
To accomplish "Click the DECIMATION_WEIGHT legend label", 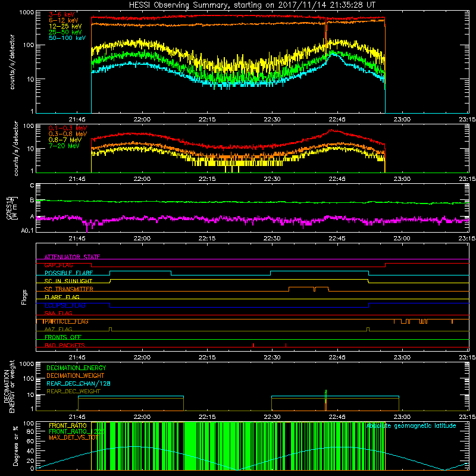I will [x=76, y=375].
